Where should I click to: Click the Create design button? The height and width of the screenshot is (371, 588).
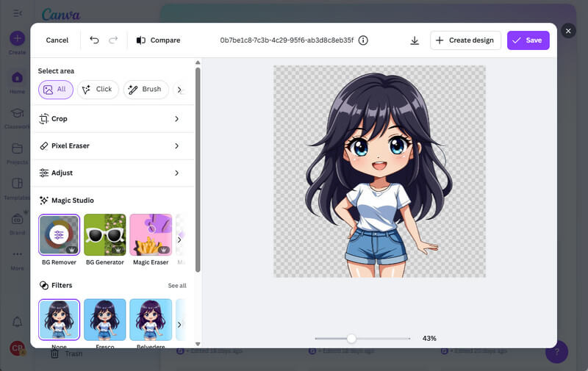click(x=465, y=40)
